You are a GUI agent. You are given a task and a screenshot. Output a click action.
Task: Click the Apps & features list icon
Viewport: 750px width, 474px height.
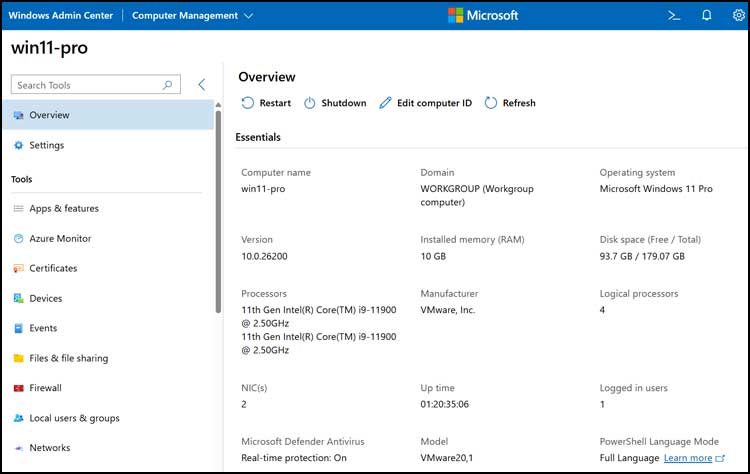pyautogui.click(x=18, y=209)
